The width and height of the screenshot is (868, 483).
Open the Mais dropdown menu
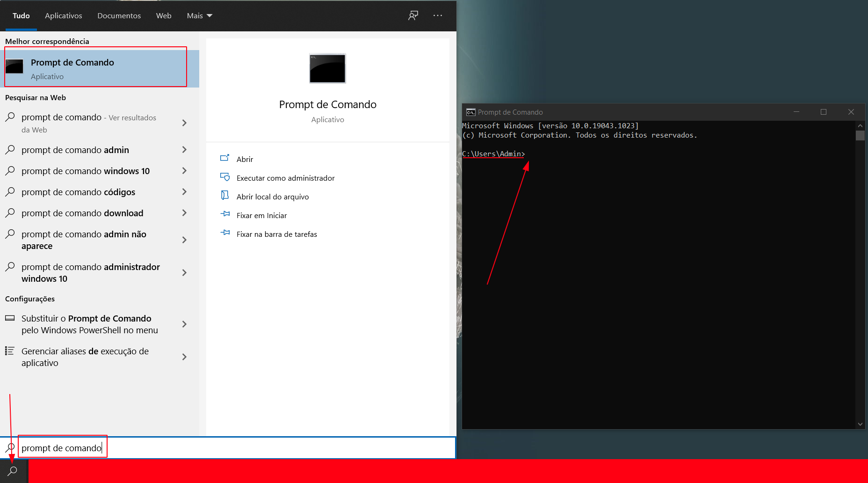tap(199, 15)
